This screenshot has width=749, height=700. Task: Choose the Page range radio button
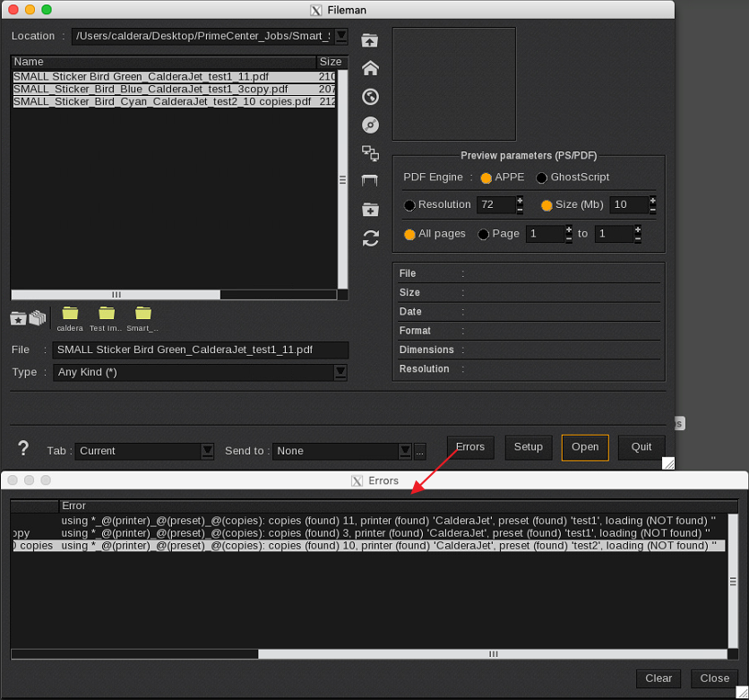click(x=484, y=234)
